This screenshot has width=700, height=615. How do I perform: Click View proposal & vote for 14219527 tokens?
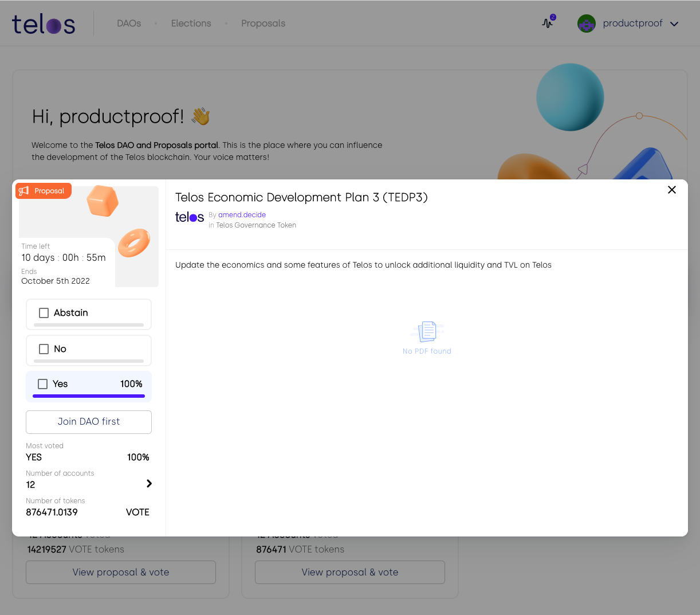coord(121,572)
